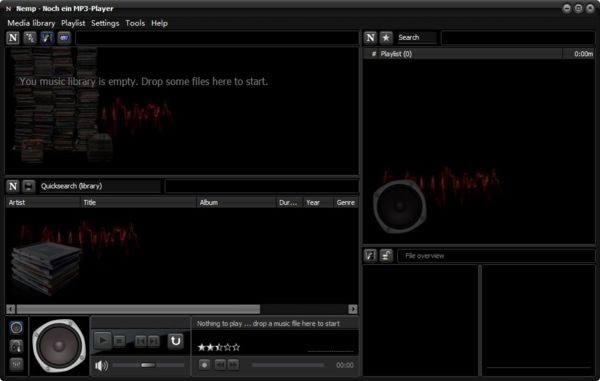Click the 'Nothing to play' title text
Screen dimensions: 600x381
coord(268,324)
